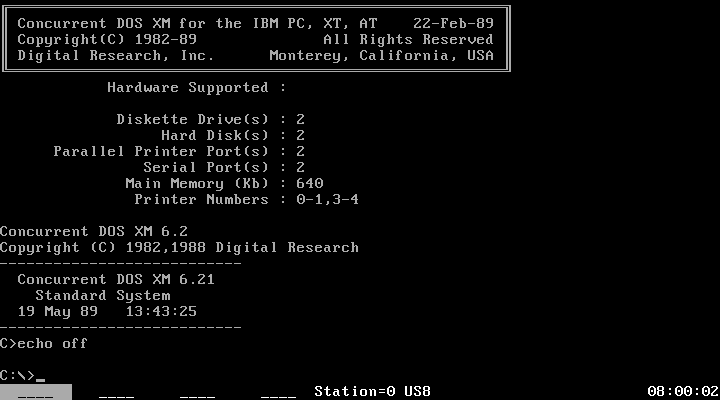Viewport: 720px width, 400px height.
Task: Click 'Station=0' in the status bar
Action: (354, 392)
